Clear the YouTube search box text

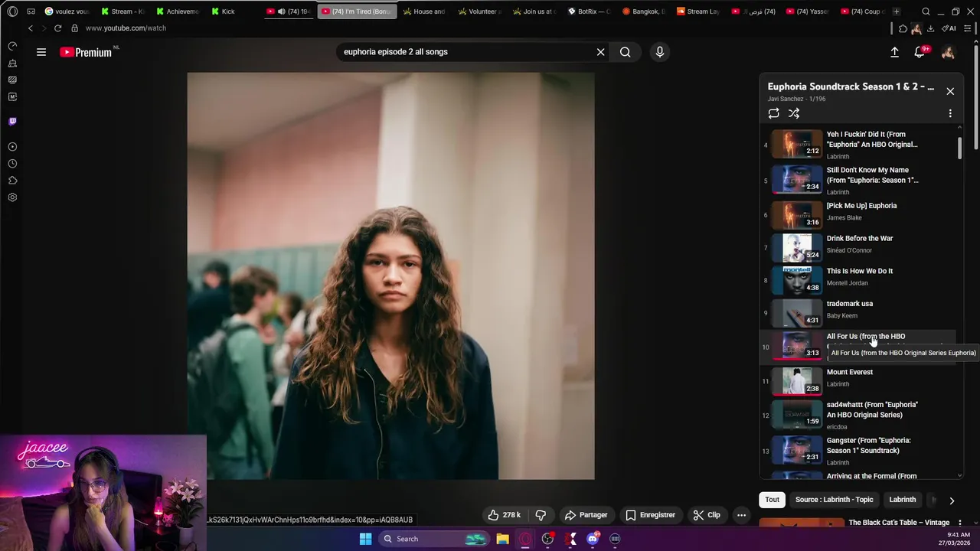(600, 52)
